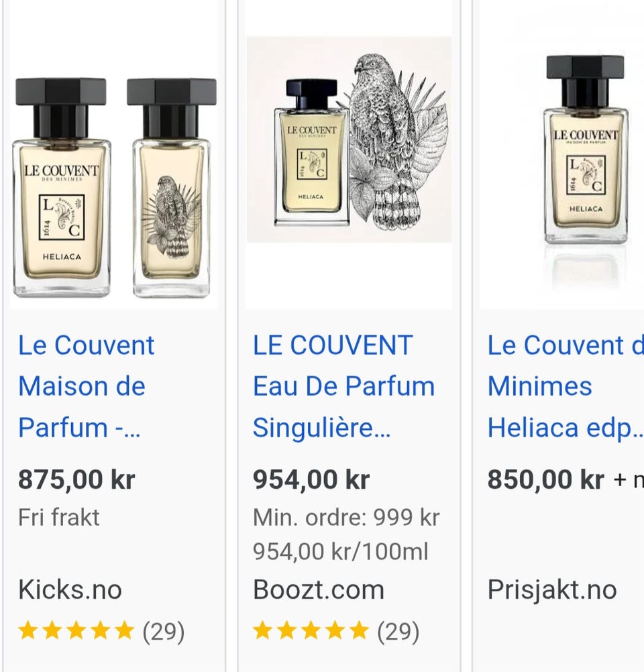The height and width of the screenshot is (672, 644).
Task: Visit the Kicks.no store name
Action: point(70,590)
